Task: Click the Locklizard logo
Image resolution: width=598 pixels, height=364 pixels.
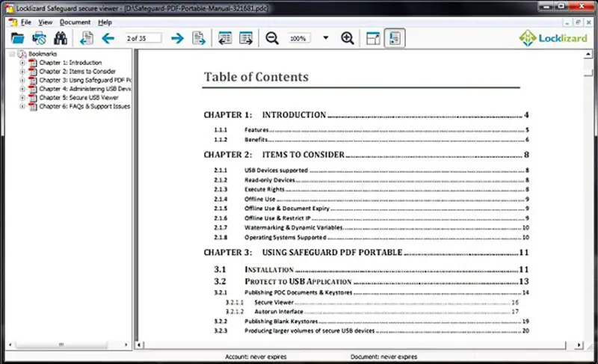Action: tap(553, 38)
